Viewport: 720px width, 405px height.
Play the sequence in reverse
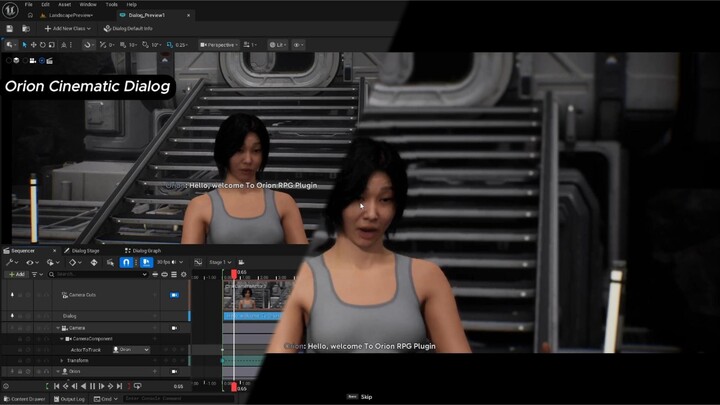tap(83, 386)
